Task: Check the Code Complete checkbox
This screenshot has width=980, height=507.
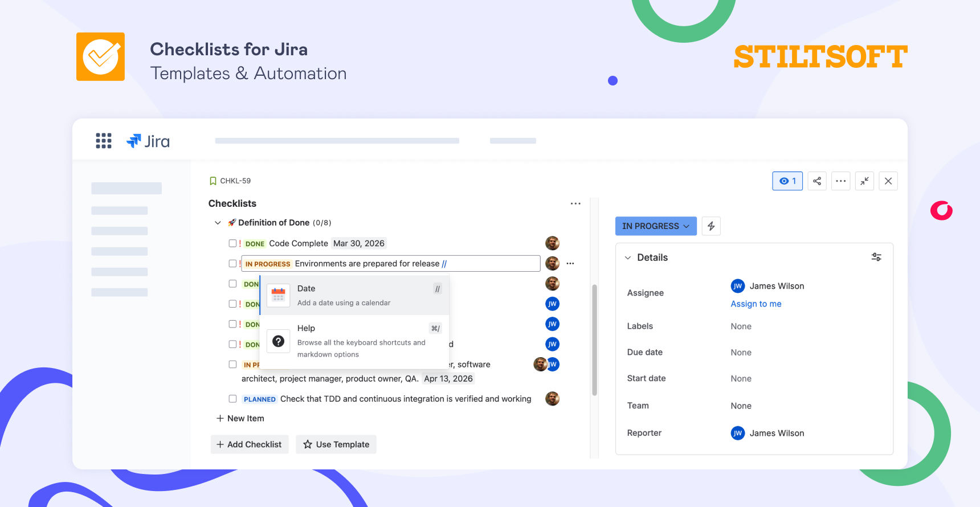Action: point(232,243)
